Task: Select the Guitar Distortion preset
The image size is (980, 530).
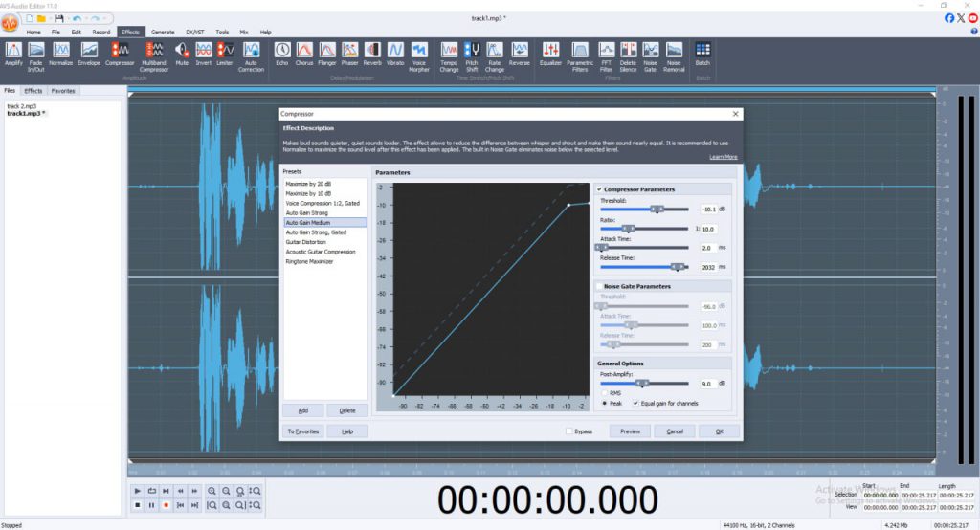Action: point(305,242)
